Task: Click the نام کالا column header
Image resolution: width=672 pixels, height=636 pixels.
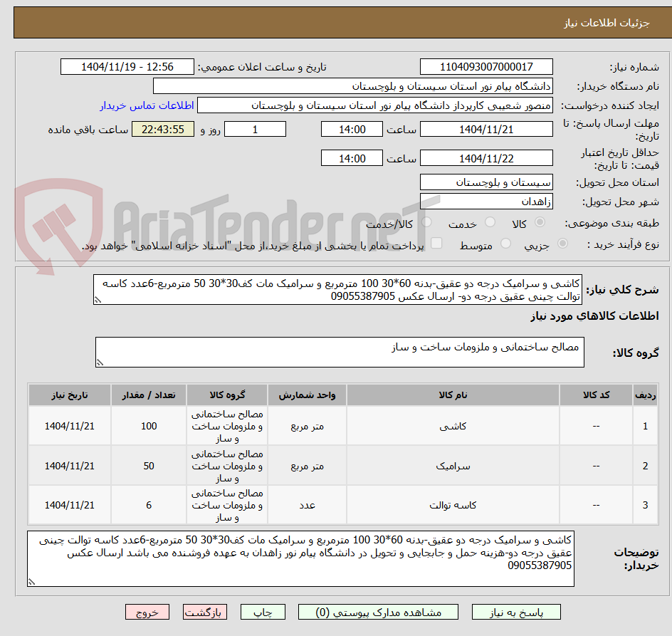Action: coord(453,395)
